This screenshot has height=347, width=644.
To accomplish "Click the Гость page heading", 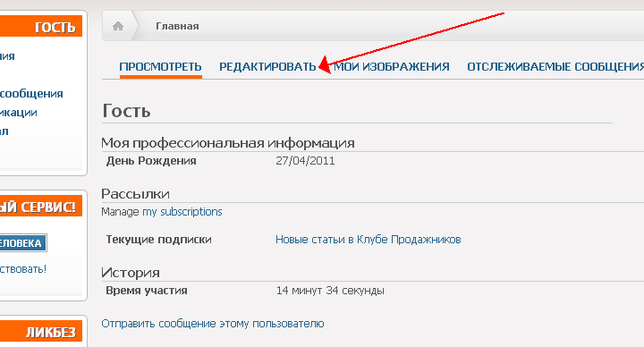I will point(126,111).
